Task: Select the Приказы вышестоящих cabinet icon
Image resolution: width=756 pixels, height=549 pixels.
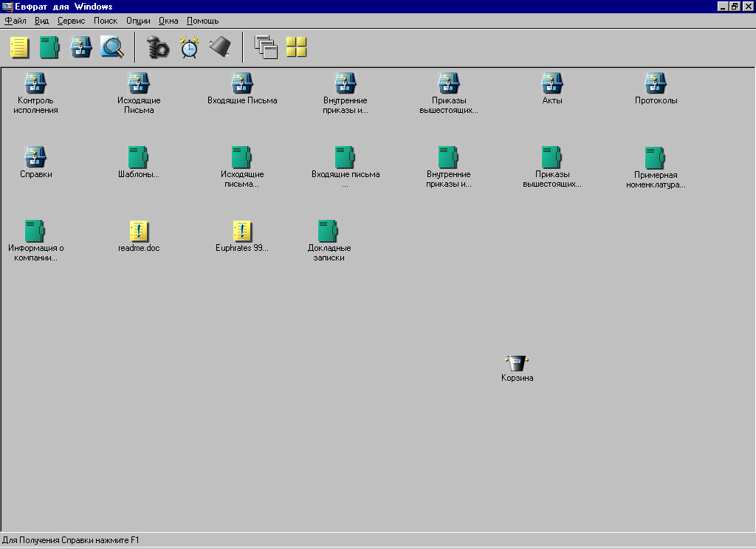Action: point(448,83)
